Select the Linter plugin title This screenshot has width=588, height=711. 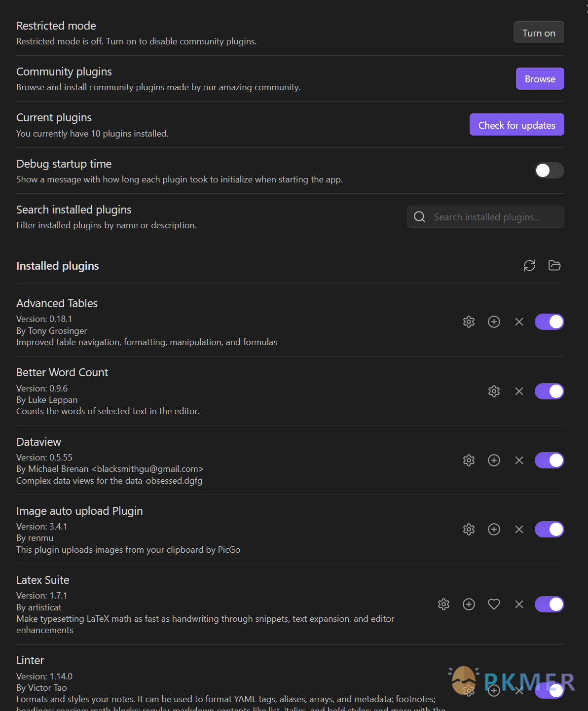tap(30, 661)
